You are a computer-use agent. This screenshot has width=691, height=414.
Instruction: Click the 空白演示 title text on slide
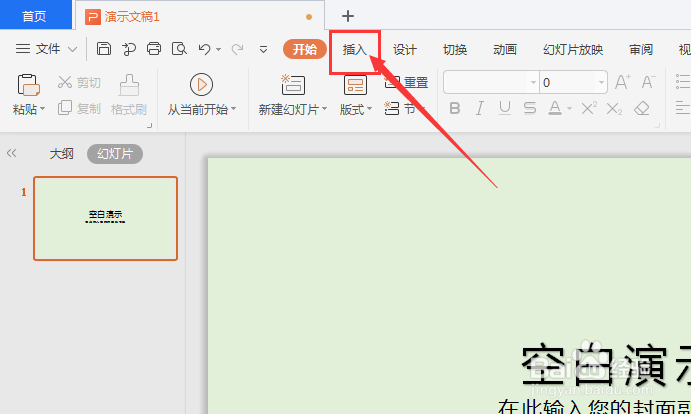pos(606,365)
